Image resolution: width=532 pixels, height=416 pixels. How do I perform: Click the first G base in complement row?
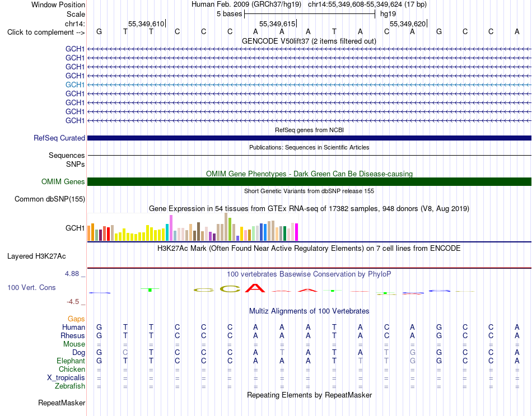[99, 31]
